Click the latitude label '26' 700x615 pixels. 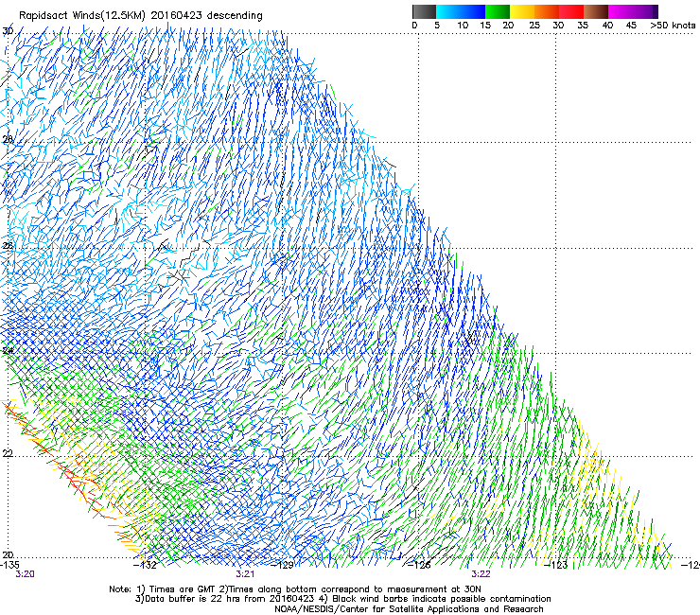tap(8, 246)
